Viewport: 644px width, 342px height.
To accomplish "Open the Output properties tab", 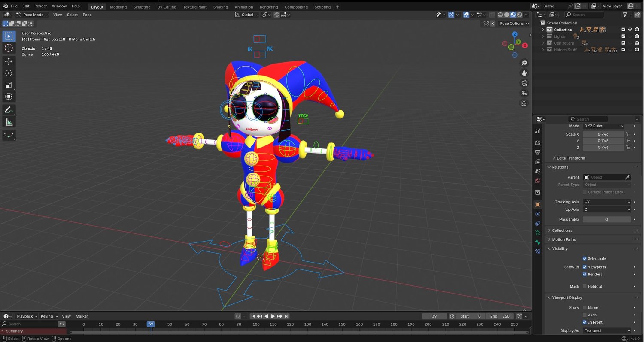I will pos(538,152).
